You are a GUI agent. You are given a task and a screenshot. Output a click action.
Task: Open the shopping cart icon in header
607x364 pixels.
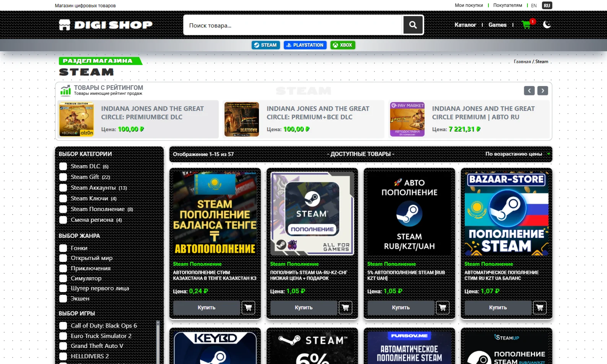[x=527, y=24]
